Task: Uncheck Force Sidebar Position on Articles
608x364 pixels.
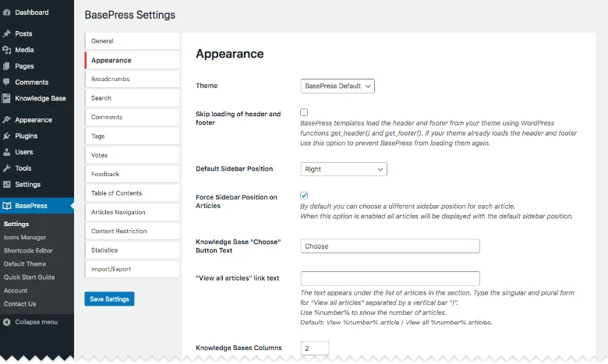Action: [304, 196]
